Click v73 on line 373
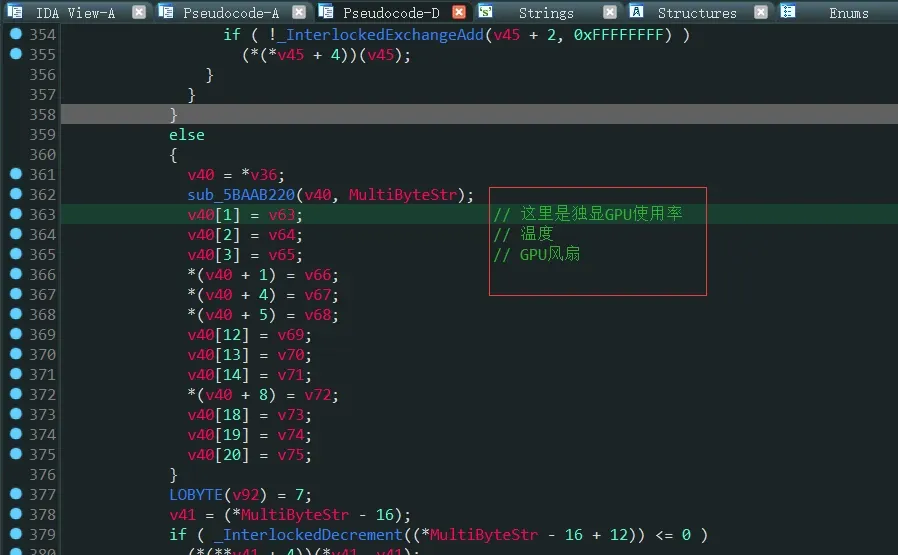This screenshot has width=898, height=555. tap(290, 415)
